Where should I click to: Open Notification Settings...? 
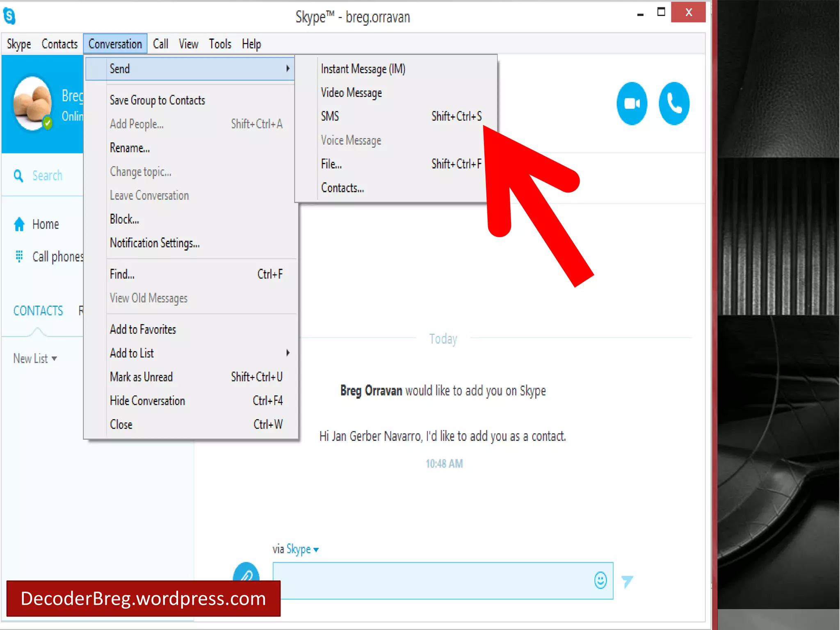(155, 243)
